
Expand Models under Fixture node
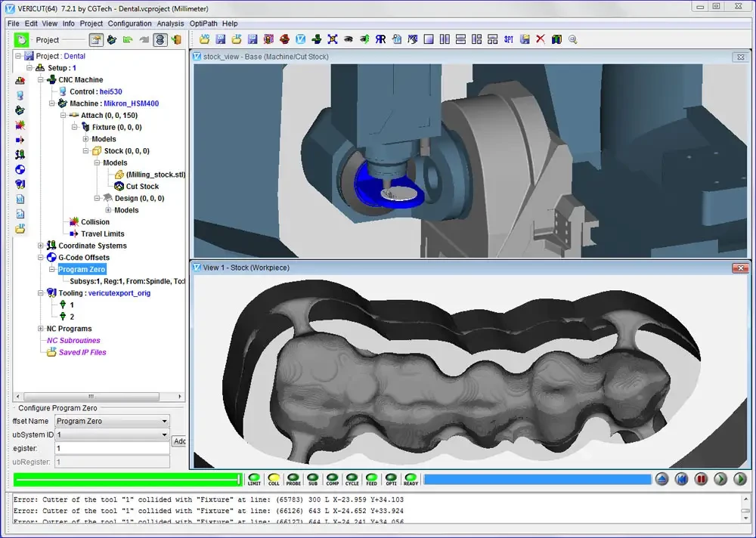pyautogui.click(x=85, y=139)
